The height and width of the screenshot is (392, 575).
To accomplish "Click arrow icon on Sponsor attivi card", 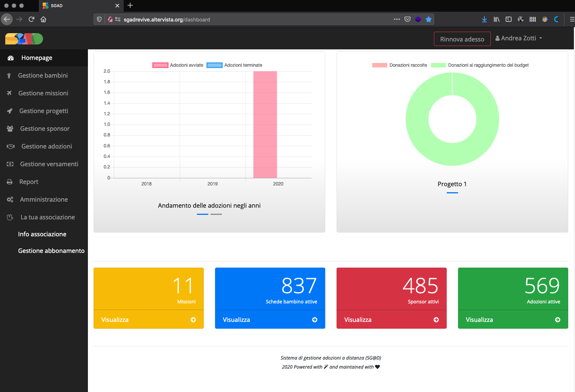I will pos(436,320).
